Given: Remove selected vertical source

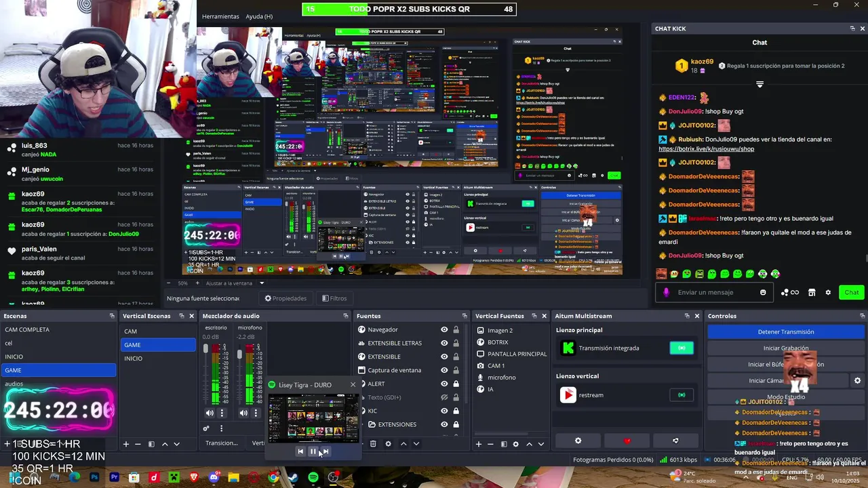Looking at the screenshot, I should tap(490, 444).
